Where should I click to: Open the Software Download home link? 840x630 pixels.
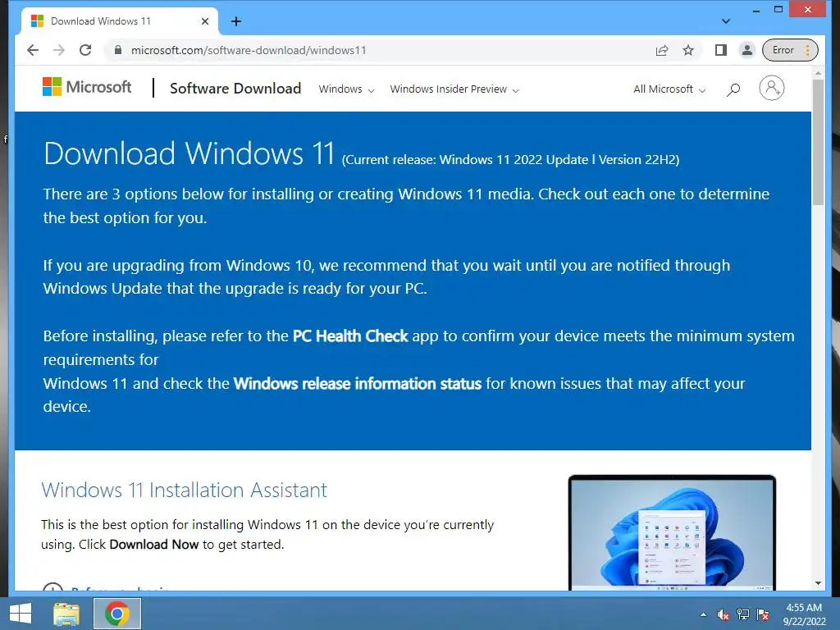pos(235,89)
